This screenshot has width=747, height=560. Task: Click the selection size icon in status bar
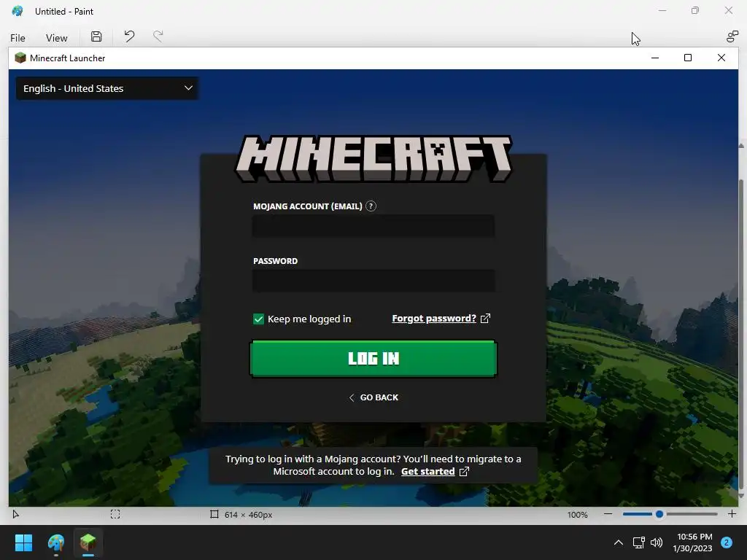[115, 514]
